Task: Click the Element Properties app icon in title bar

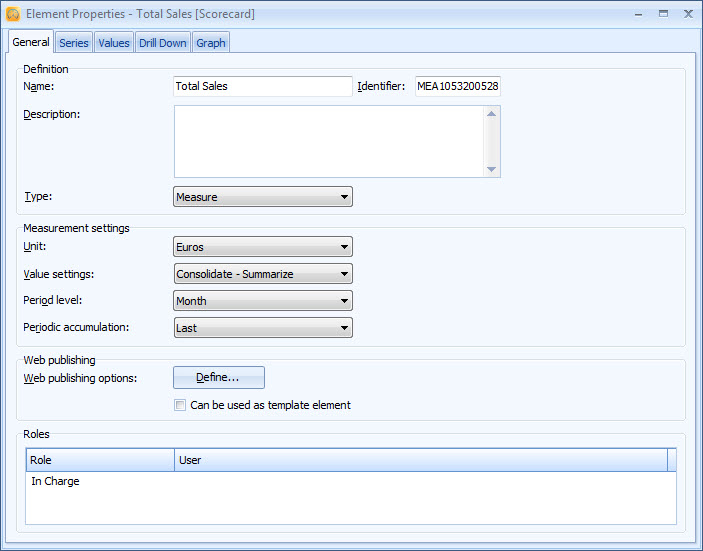Action: coord(13,14)
